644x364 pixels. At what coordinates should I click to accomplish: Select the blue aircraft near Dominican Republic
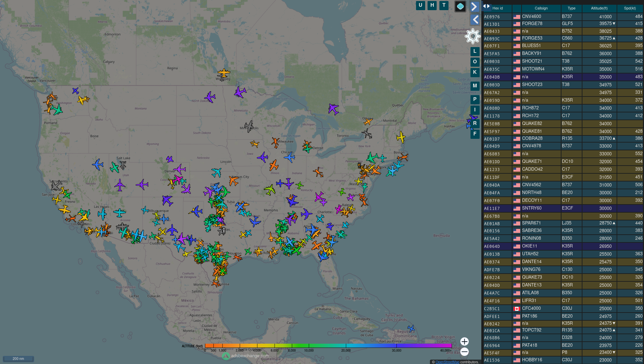(411, 328)
